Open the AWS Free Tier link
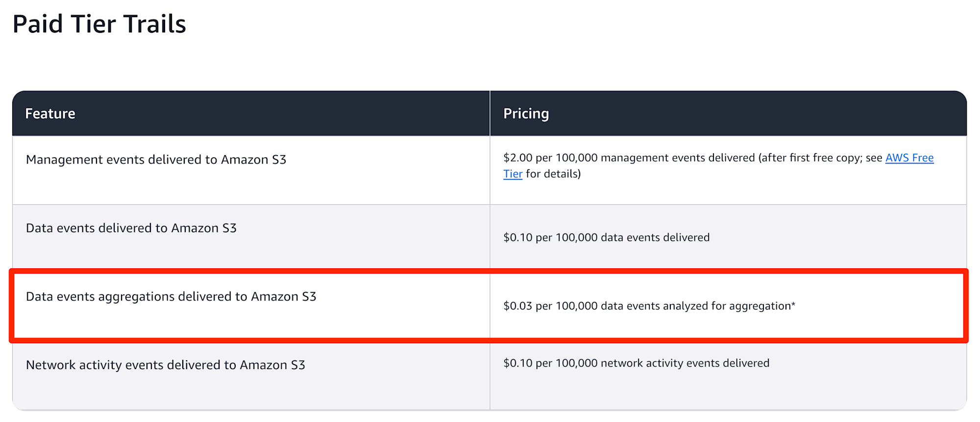980x422 pixels. pyautogui.click(x=909, y=158)
